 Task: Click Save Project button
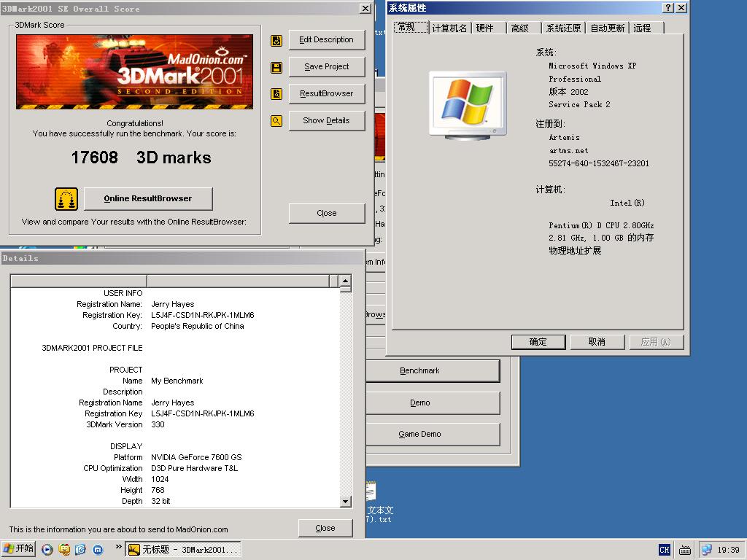click(x=327, y=66)
